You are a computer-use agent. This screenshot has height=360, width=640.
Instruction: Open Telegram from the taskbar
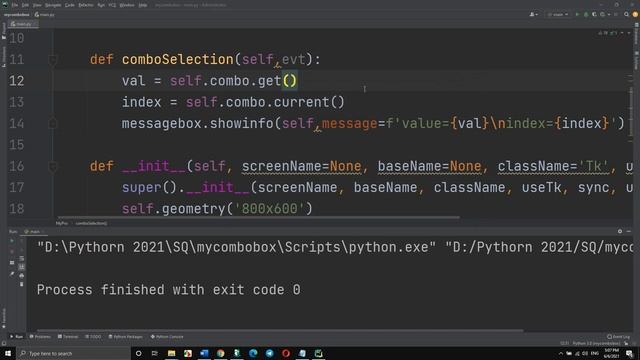click(x=269, y=353)
